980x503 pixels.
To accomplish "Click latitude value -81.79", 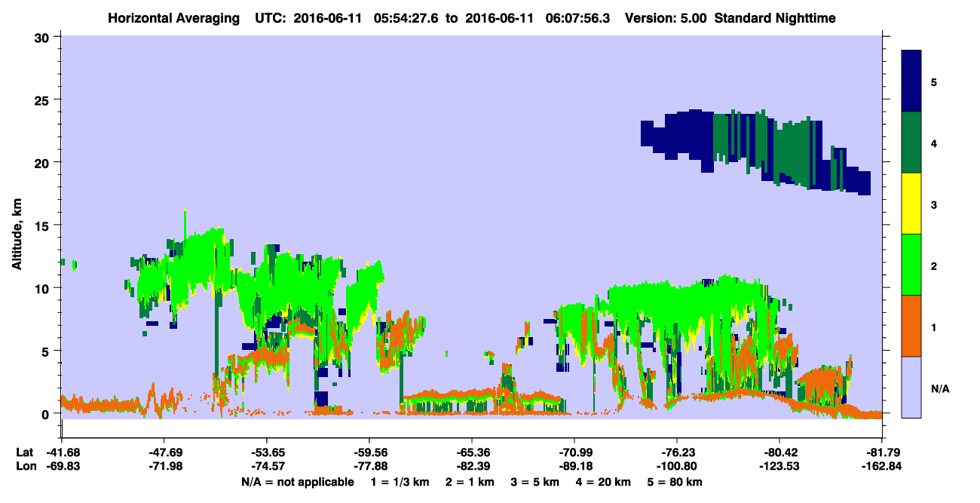I will click(x=882, y=452).
